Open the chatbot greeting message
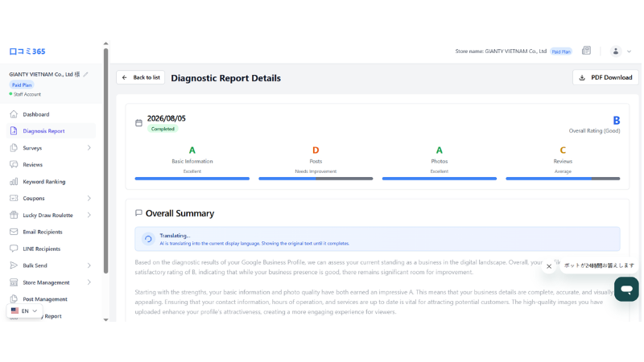644x362 pixels. [598, 265]
